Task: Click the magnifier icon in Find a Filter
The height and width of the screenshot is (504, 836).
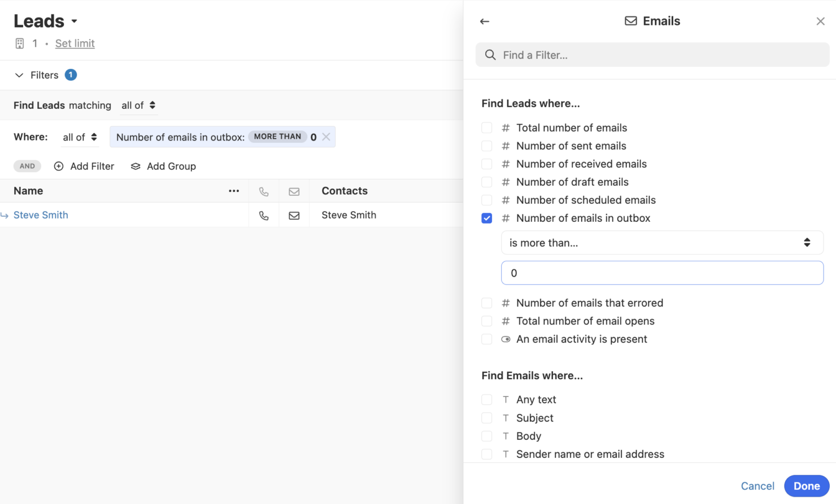Action: [490, 55]
